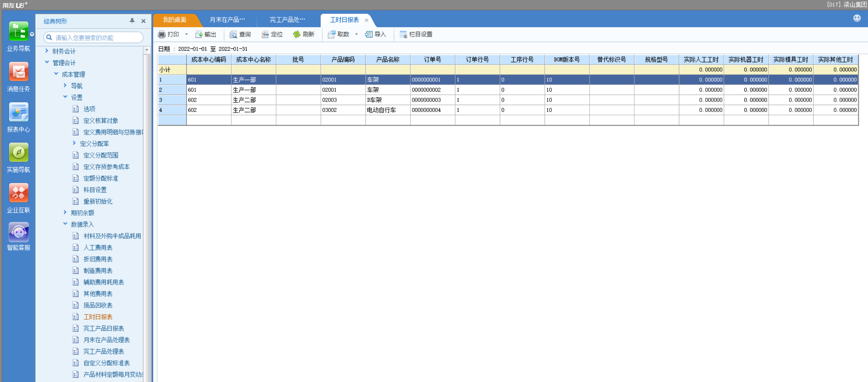Image resolution: width=868 pixels, height=382 pixels.
Task: Pin the 经典树形 panel
Action: 132,21
